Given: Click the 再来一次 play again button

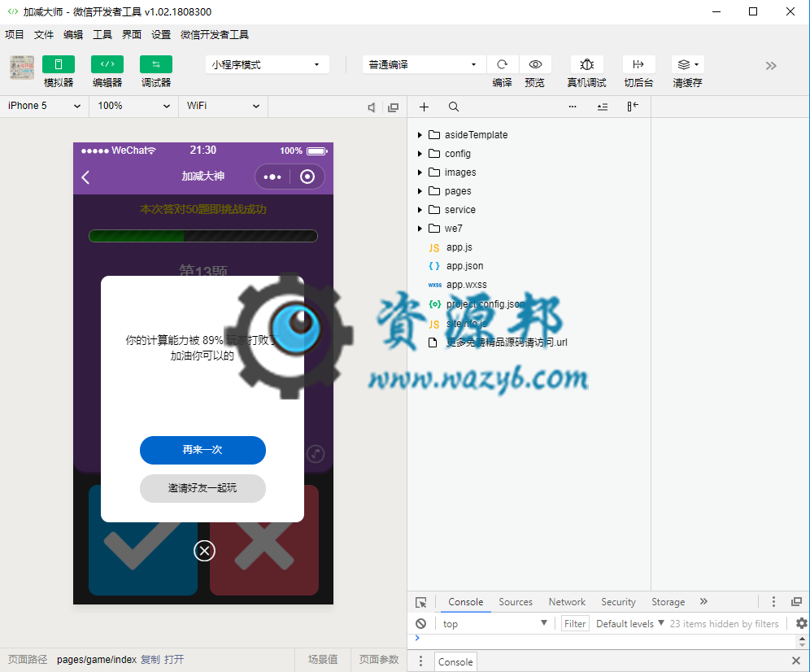Looking at the screenshot, I should (202, 450).
